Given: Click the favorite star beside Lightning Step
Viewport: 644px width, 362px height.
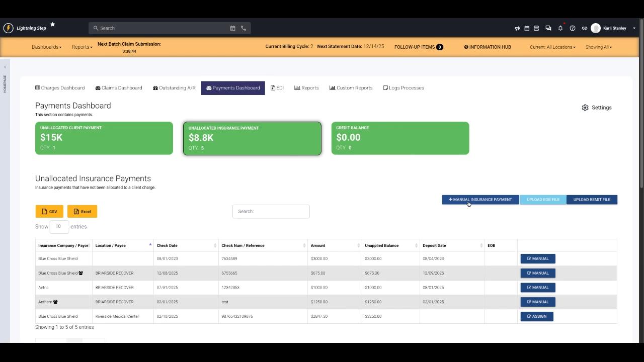Looking at the screenshot, I should 52,25.
